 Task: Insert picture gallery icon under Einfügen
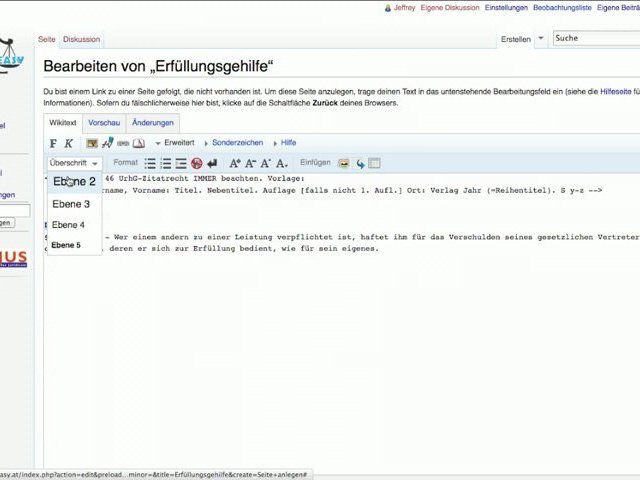click(x=343, y=163)
